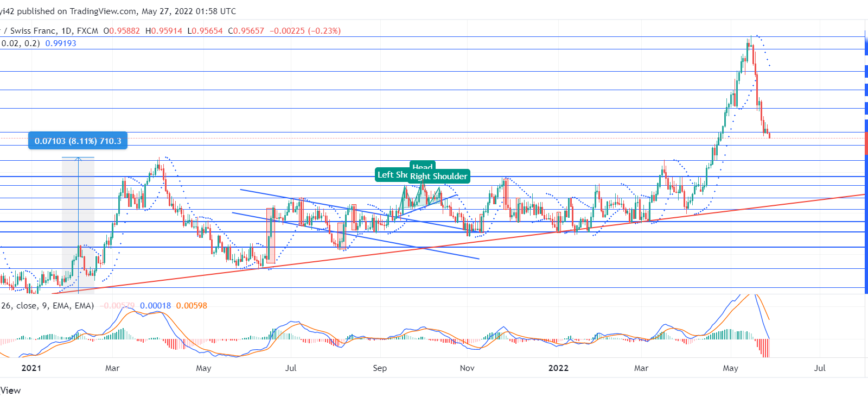Click the change value −0.00225 (−0.23%)
Image resolution: width=868 pixels, height=403 pixels.
[305, 31]
